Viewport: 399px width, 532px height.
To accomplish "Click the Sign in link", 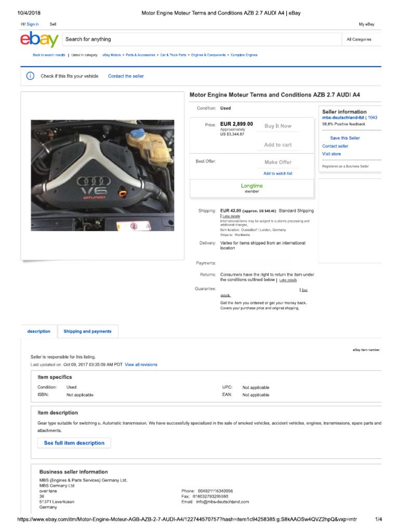I will 33,24.
